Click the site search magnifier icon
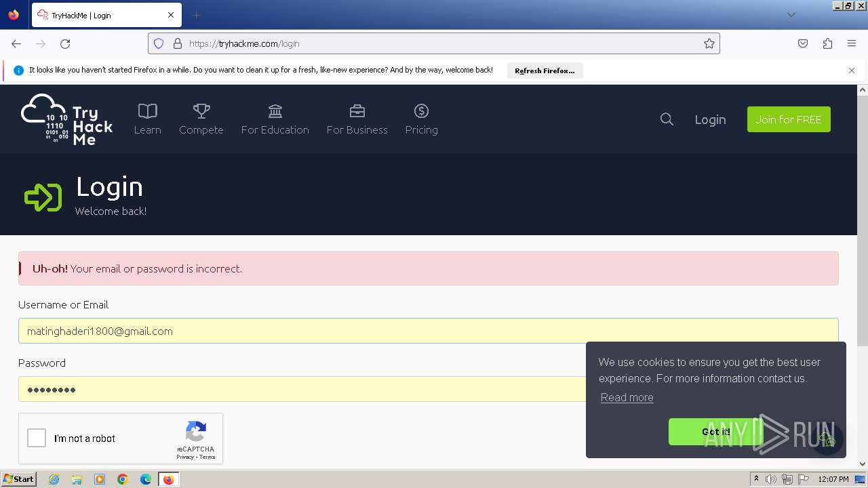 (667, 119)
